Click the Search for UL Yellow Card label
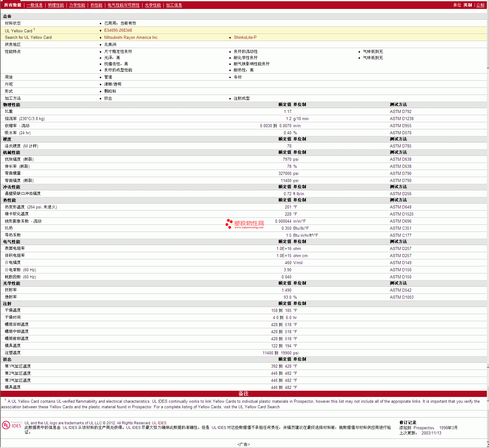489x448 pixels. click(28, 38)
